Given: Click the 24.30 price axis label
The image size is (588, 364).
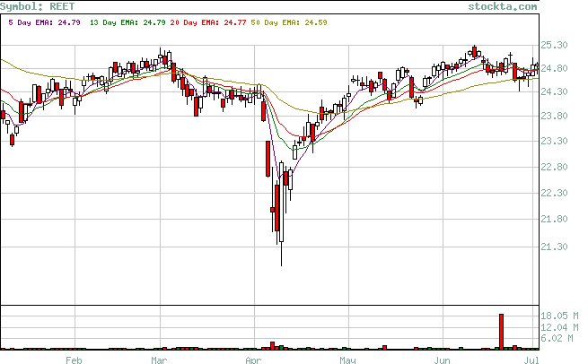Looking at the screenshot, I should pyautogui.click(x=554, y=91).
